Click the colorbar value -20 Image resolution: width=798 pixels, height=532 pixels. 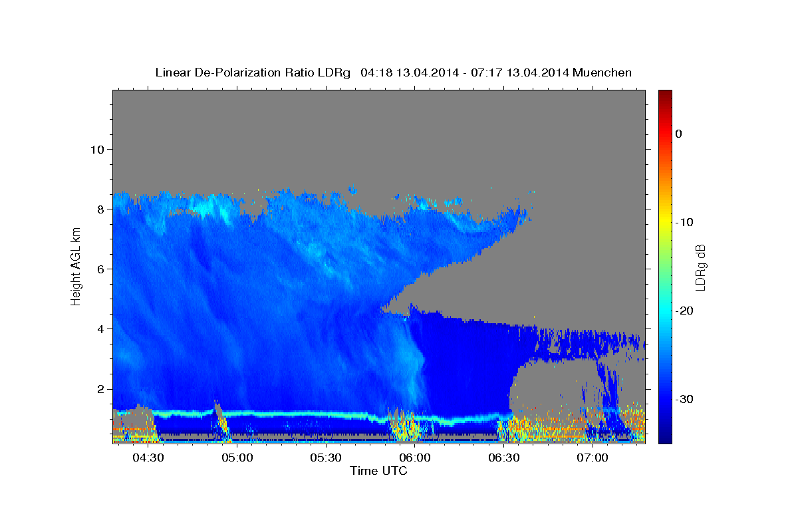[x=685, y=311]
